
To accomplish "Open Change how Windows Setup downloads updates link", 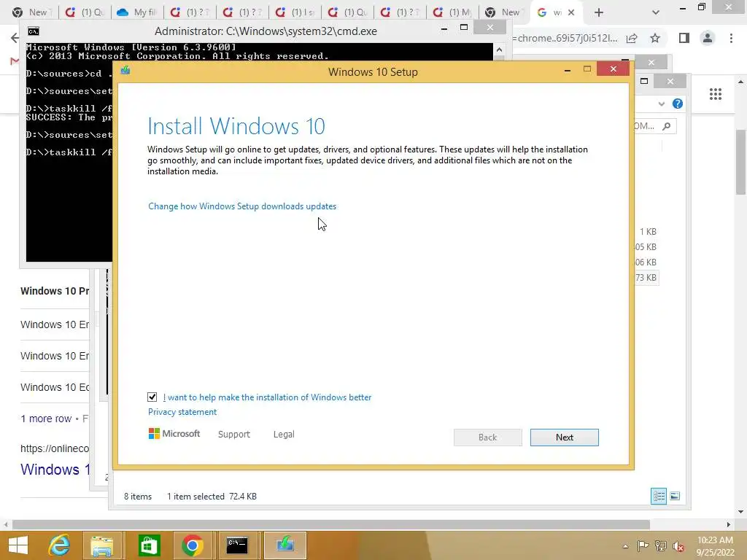I will (x=242, y=206).
